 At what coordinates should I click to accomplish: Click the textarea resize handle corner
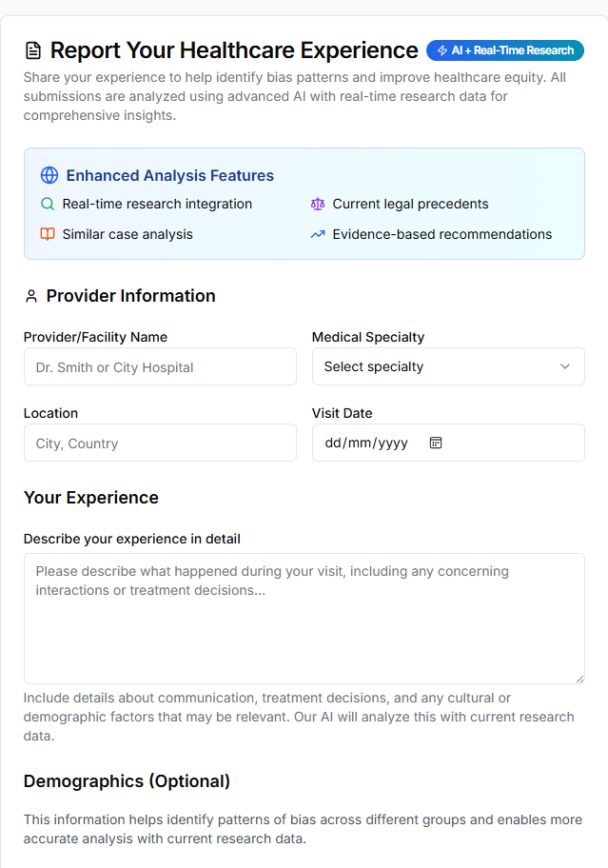click(579, 679)
